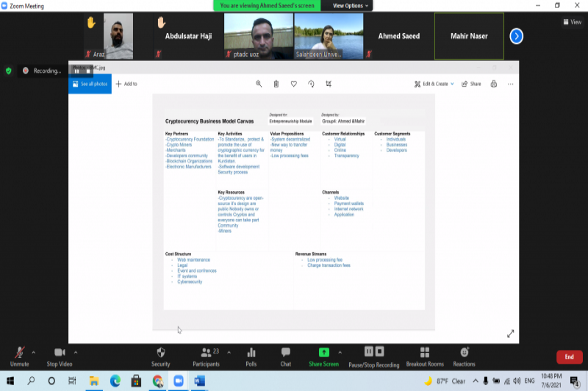Open the View Options dropdown
This screenshot has height=391, width=588.
point(351,5)
